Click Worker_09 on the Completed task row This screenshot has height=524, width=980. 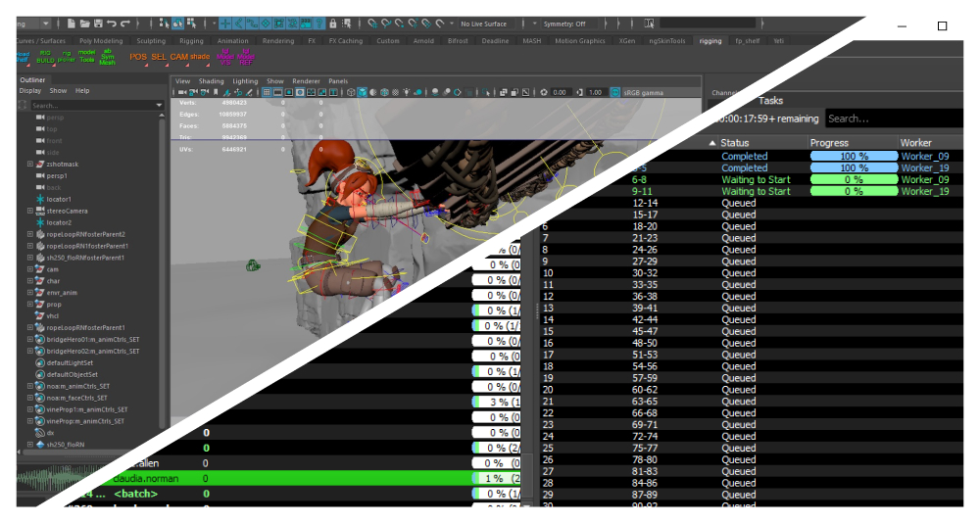[924, 157]
